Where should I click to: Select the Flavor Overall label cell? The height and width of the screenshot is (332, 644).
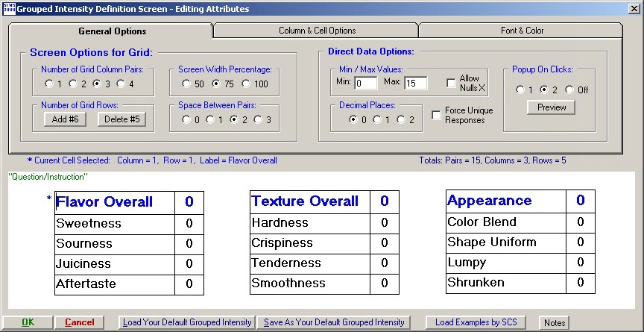pyautogui.click(x=115, y=203)
